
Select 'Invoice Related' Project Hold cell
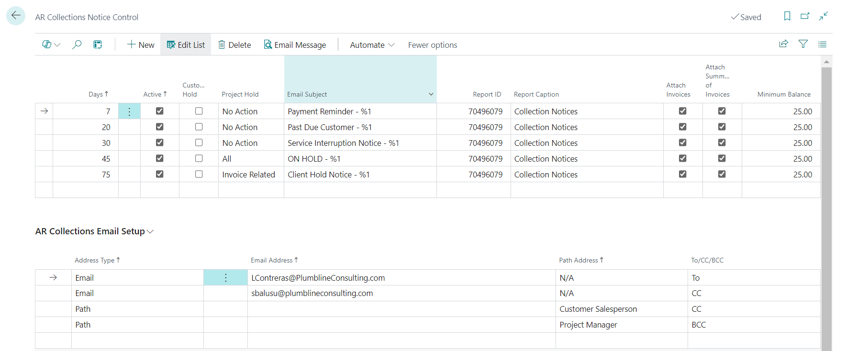coord(251,175)
